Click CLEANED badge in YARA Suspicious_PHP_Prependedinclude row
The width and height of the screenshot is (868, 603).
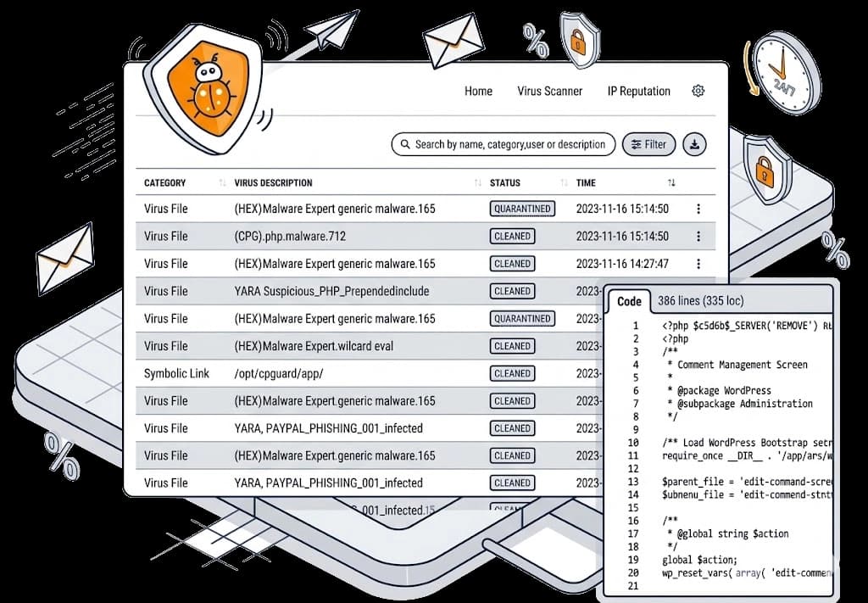512,291
